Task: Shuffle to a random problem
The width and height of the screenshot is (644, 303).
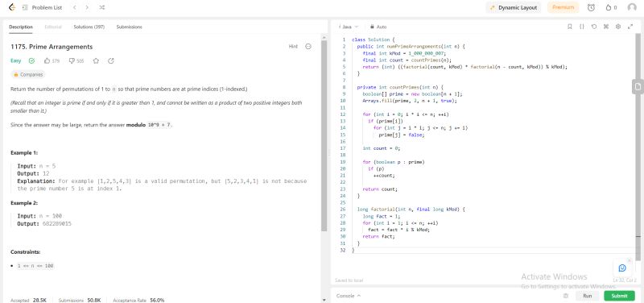Action: (102, 7)
